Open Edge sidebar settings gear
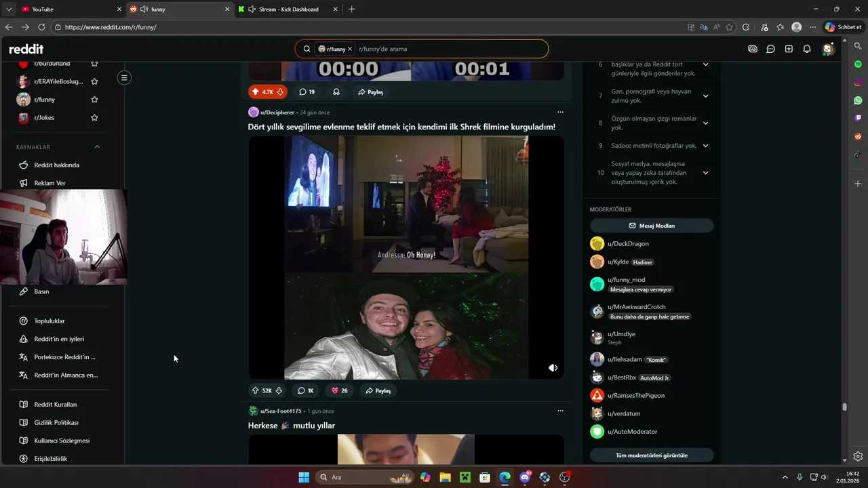Viewport: 868px width, 488px height. pyautogui.click(x=858, y=456)
